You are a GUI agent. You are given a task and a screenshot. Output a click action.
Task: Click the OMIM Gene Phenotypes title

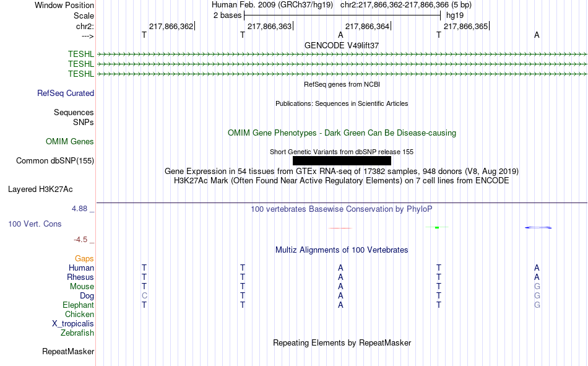click(342, 133)
